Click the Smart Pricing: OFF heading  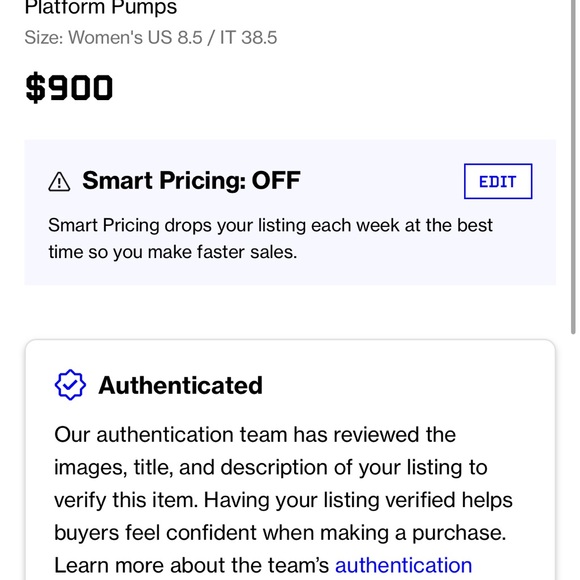pos(191,181)
